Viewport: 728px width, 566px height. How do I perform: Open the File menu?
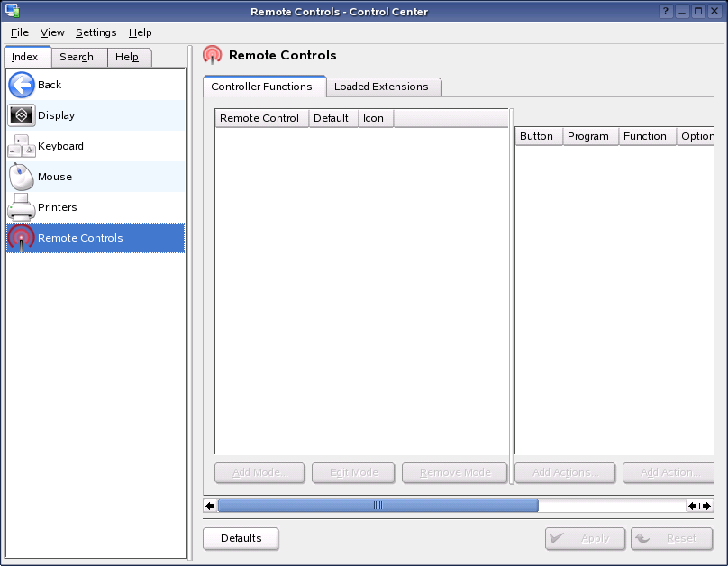[20, 32]
